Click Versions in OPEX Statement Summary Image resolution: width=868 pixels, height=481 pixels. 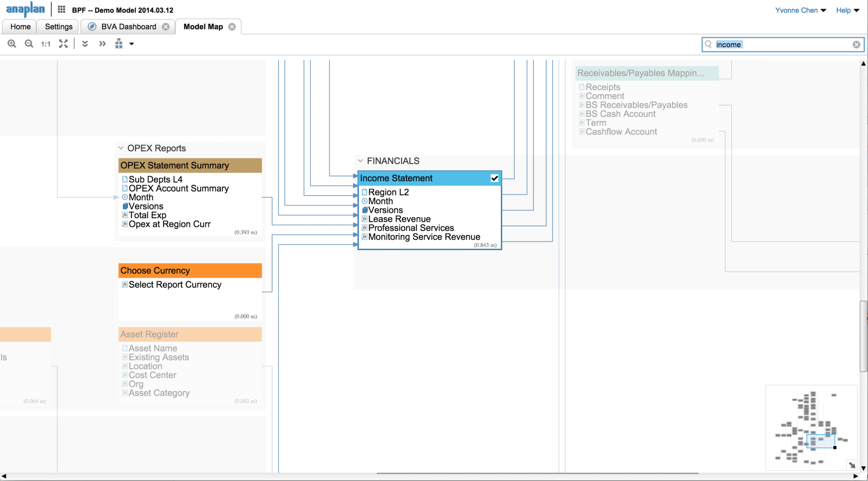click(x=145, y=206)
